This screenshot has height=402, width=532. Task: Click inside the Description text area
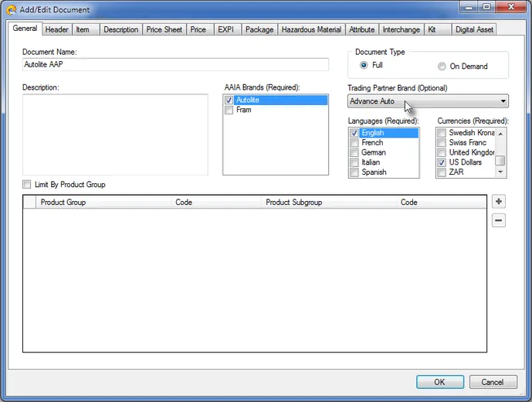[115, 135]
